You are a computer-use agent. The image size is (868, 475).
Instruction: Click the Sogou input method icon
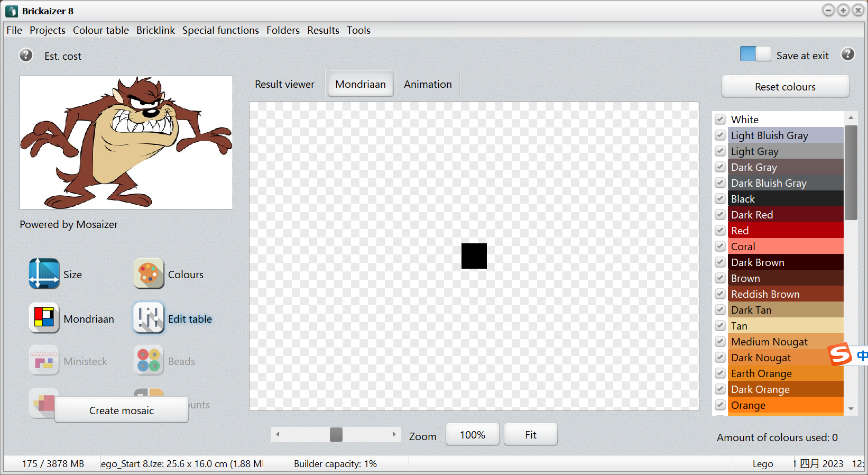point(840,354)
